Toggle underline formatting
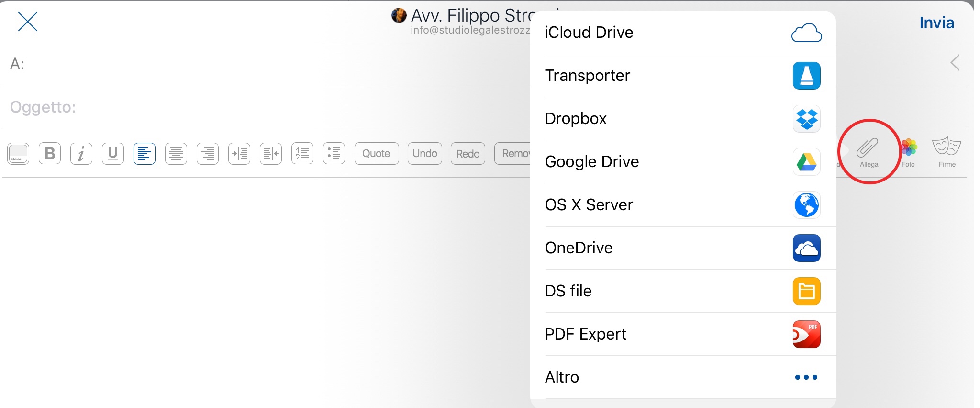 113,154
